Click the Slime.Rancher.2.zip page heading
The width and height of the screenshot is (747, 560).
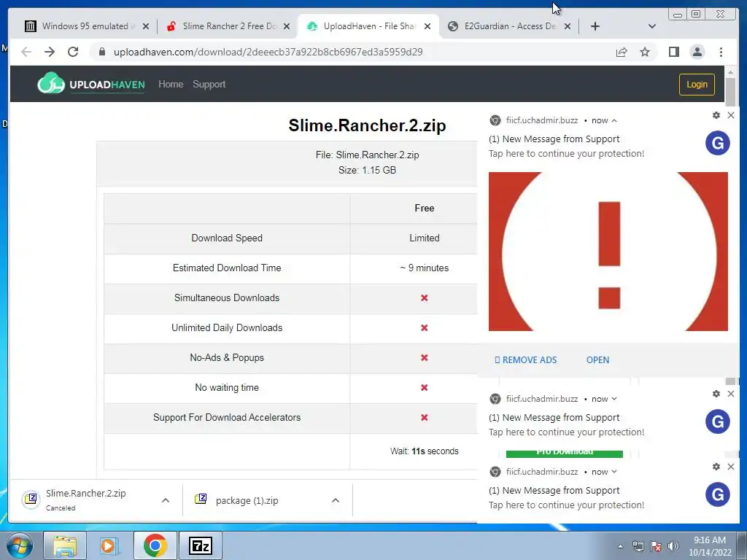pos(367,125)
